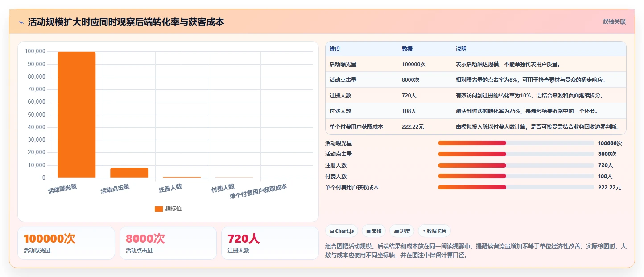644x277 pixels.
Task: Select the 222.22元 table cell
Action: 413,127
